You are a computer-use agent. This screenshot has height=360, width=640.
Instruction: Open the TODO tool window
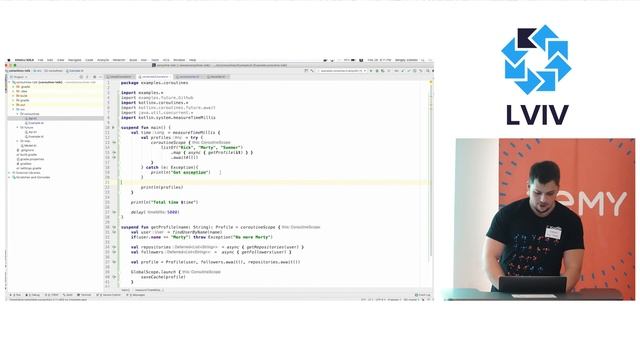pos(52,295)
